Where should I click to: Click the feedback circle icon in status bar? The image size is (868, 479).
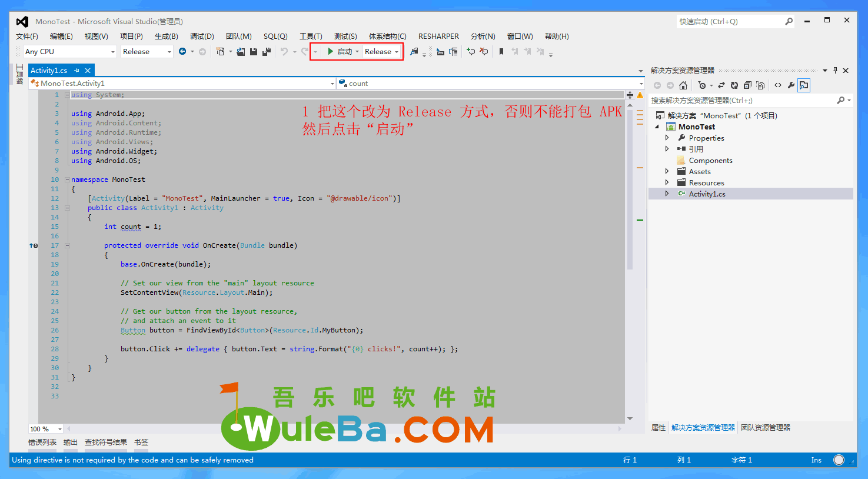839,460
